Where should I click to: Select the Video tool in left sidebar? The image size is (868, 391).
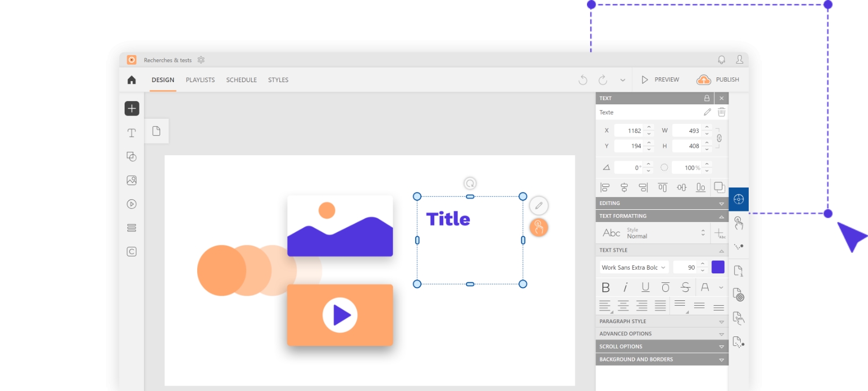(x=131, y=204)
